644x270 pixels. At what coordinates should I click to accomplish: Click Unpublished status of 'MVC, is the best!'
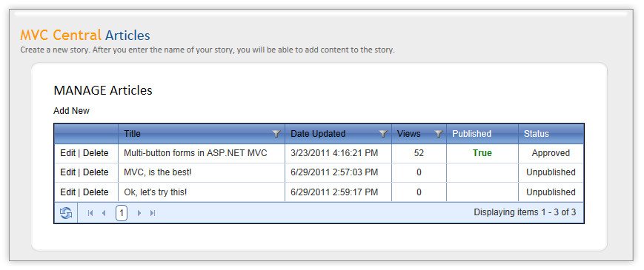[x=551, y=172]
